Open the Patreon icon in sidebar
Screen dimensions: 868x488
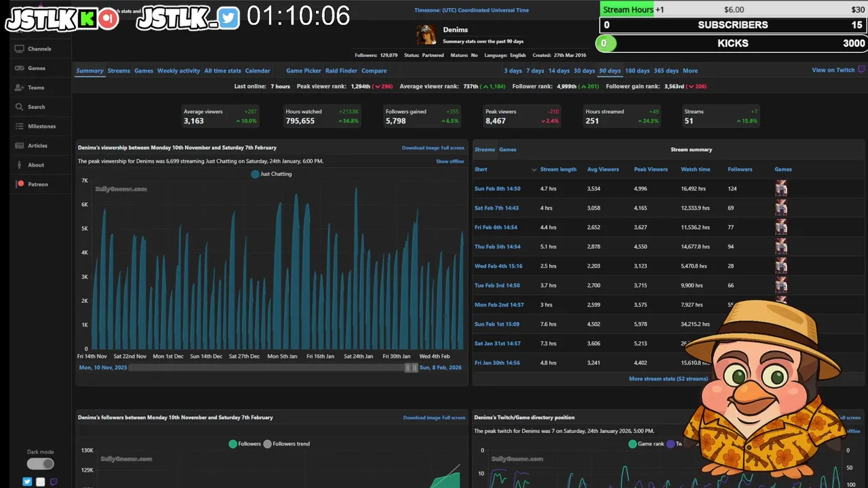pos(20,184)
